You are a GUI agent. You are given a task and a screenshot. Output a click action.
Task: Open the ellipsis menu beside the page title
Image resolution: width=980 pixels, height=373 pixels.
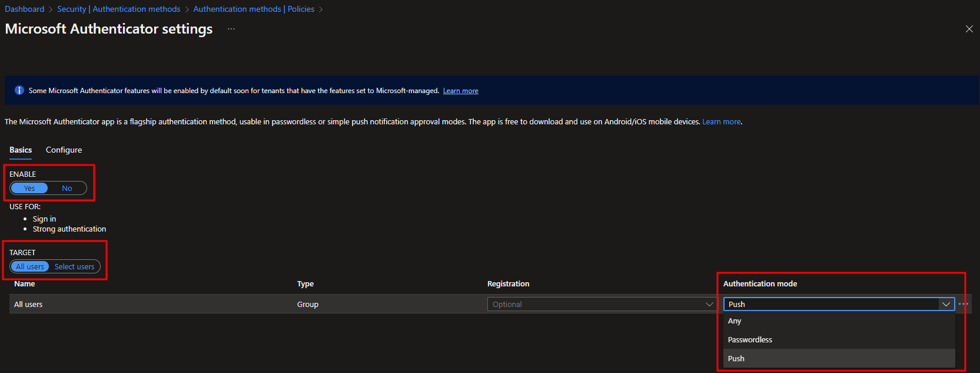231,29
